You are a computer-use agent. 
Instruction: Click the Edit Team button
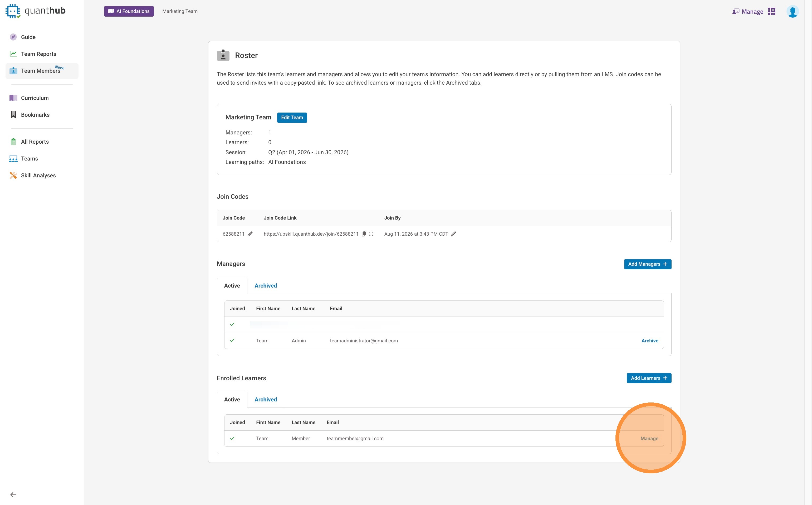click(x=292, y=118)
